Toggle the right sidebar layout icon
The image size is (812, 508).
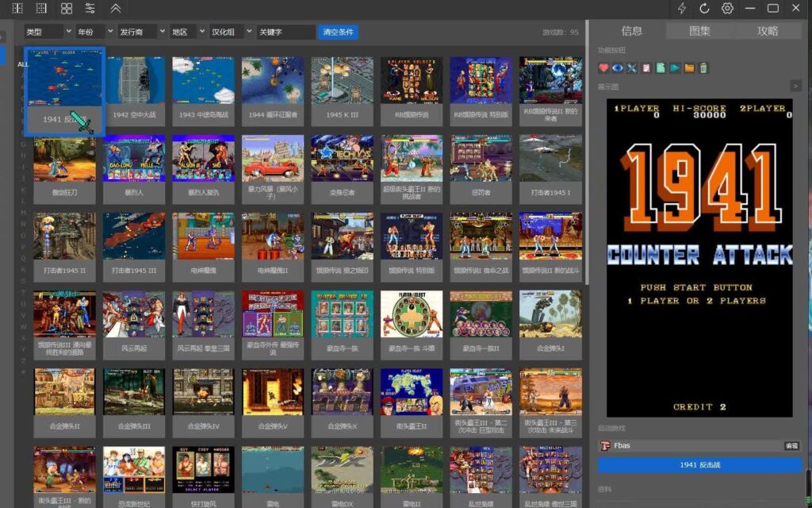41,8
